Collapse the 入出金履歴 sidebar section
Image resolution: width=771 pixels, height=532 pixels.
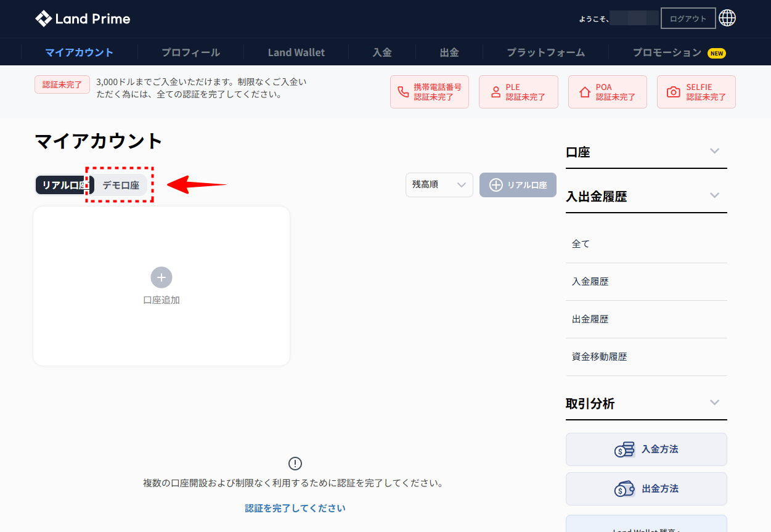click(x=714, y=195)
